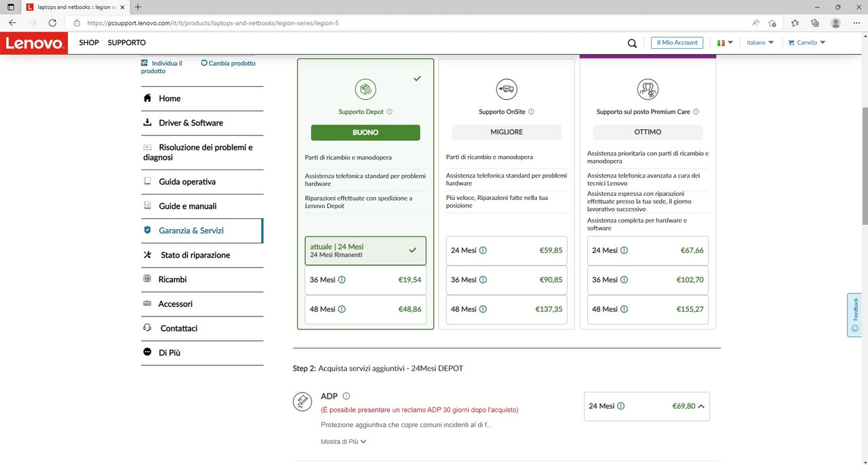Click the Italy flag icon
Screen dimensions: 868x465
pos(722,43)
